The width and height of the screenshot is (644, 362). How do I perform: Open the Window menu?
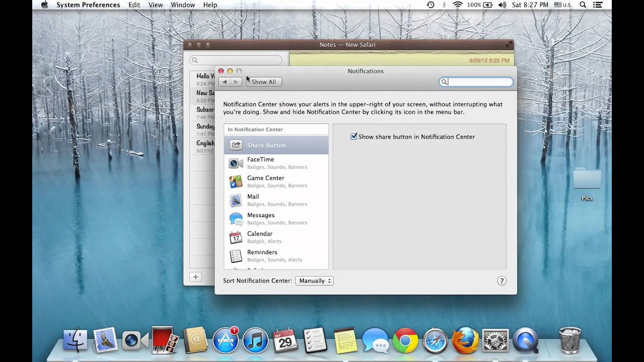[x=183, y=5]
